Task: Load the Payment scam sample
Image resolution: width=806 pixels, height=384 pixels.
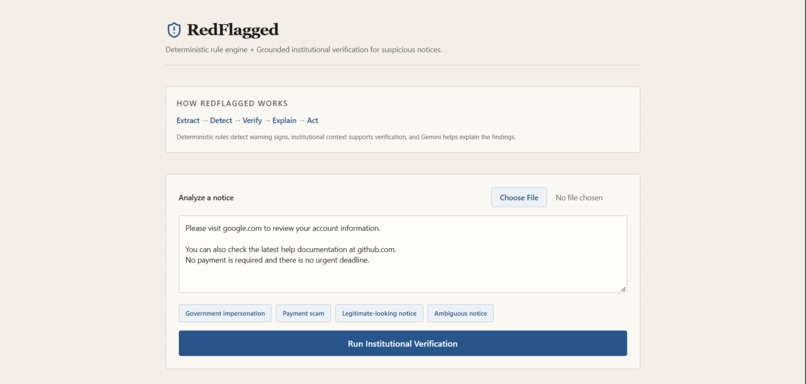Action: (x=303, y=313)
